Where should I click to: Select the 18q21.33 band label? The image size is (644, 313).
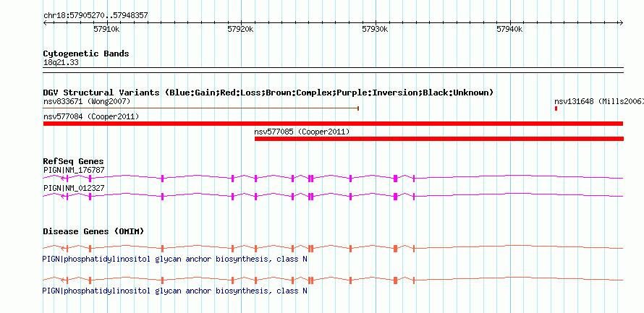pyautogui.click(x=61, y=63)
